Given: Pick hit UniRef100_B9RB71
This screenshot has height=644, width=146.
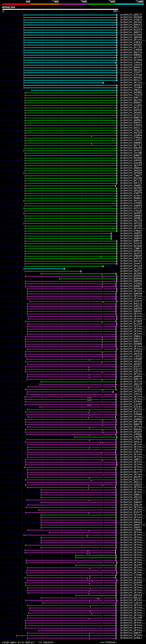Looking at the screenshot, I should point(131,156).
